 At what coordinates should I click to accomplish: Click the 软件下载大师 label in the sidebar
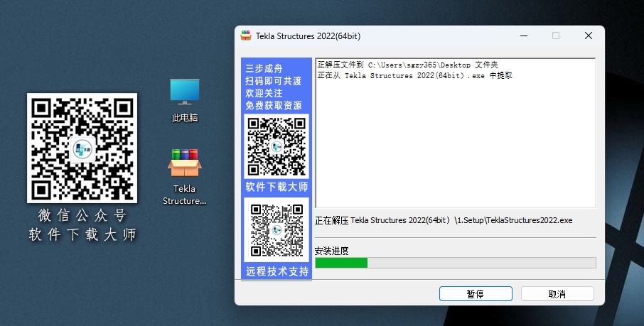point(277,187)
